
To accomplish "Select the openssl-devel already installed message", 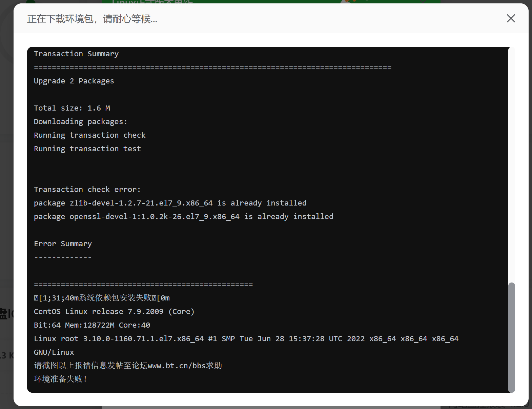I will tap(183, 216).
